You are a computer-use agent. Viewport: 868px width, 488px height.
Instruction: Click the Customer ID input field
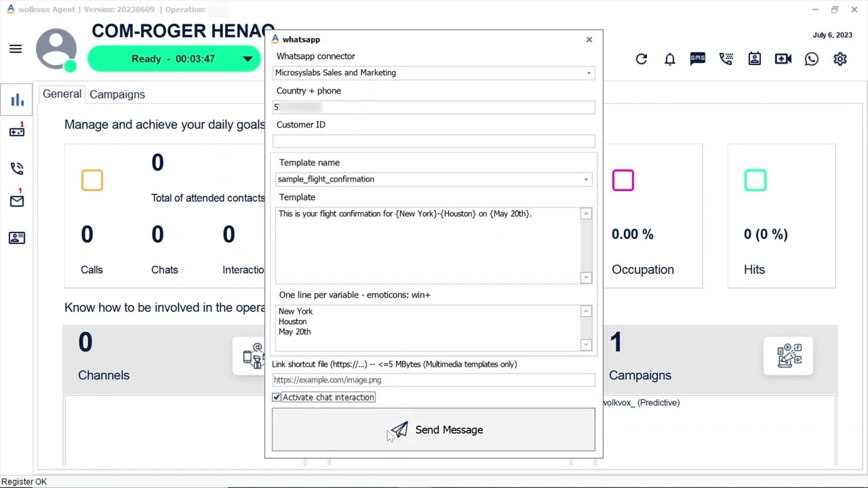coord(433,141)
